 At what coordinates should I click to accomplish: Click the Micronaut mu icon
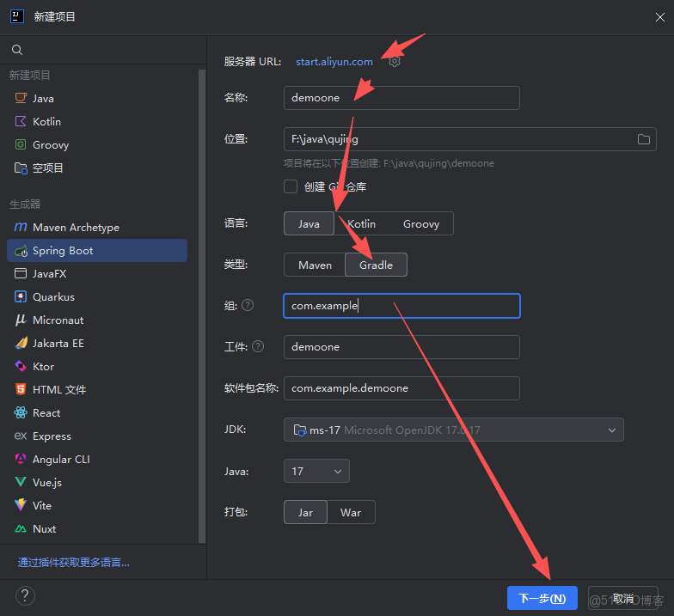point(21,320)
